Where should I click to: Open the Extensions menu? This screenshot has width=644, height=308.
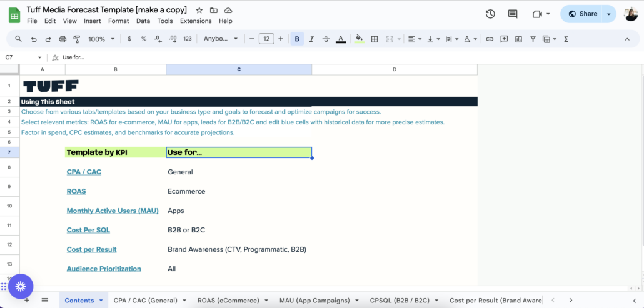coord(196,21)
